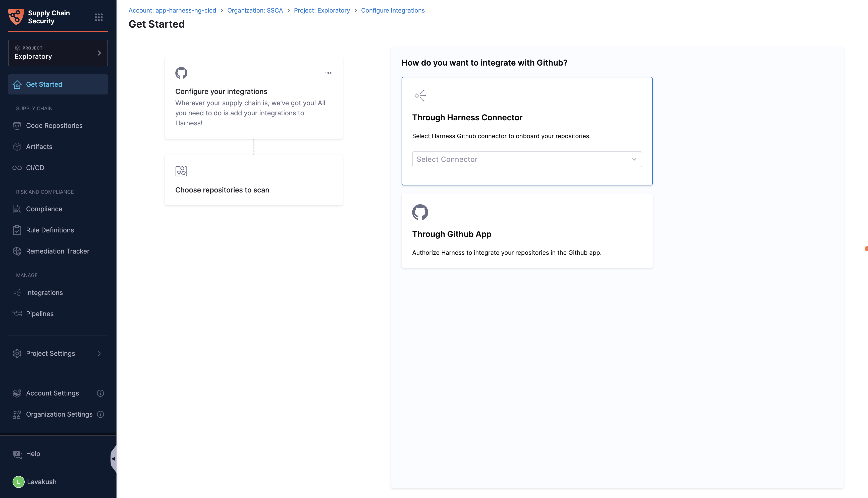868x498 pixels.
Task: Click the Lavakush user avatar
Action: click(19, 482)
